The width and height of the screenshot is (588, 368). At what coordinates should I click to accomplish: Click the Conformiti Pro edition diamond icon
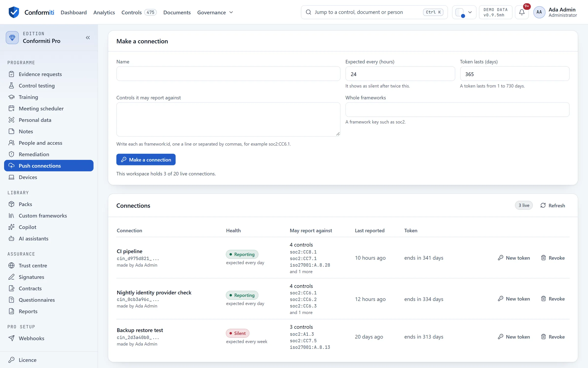(12, 38)
